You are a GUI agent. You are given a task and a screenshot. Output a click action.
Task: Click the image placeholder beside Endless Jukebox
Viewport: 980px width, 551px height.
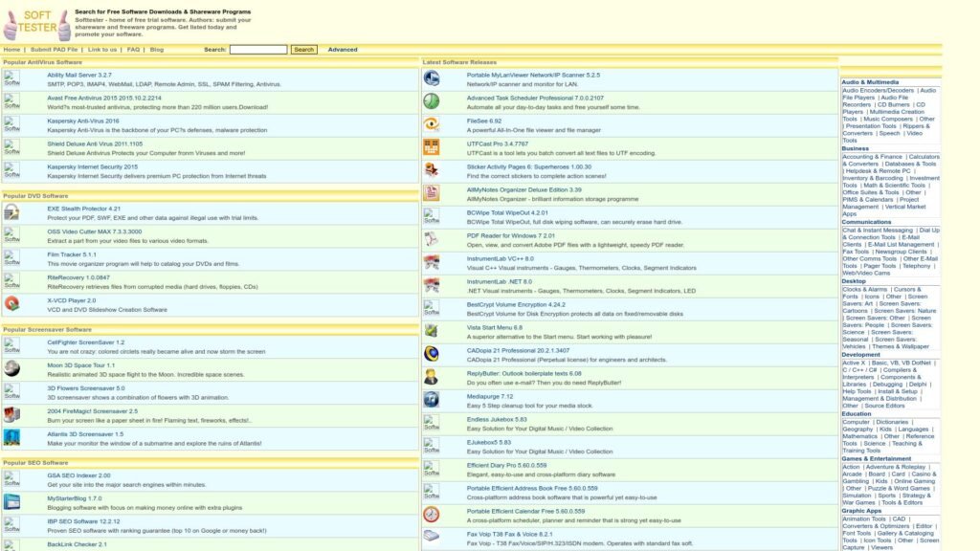click(x=432, y=423)
